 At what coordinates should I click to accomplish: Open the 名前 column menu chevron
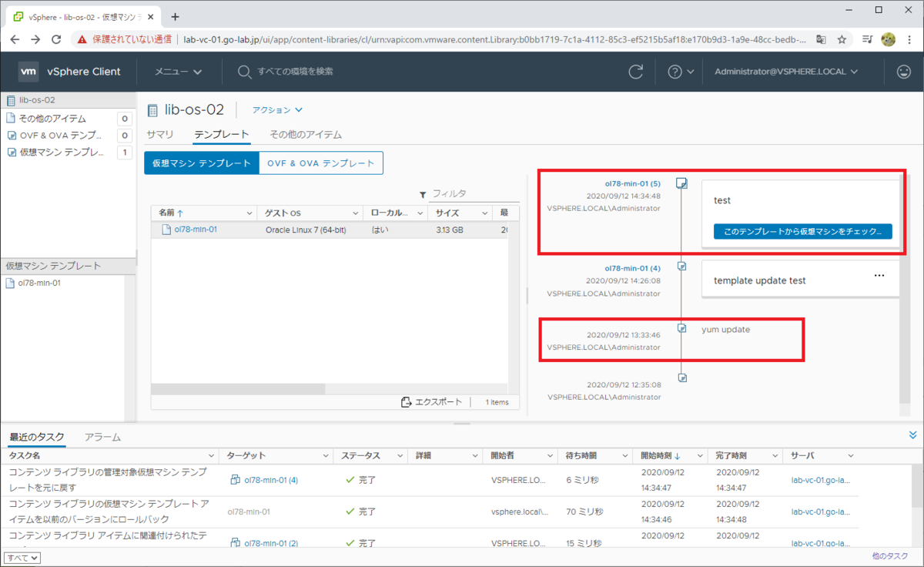pos(249,213)
